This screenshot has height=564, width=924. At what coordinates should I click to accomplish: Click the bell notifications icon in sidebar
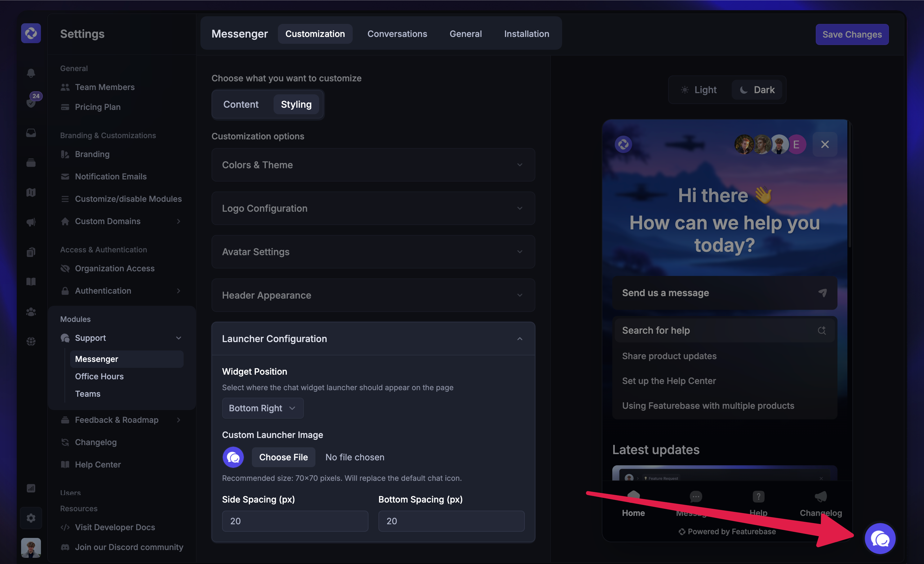(31, 73)
